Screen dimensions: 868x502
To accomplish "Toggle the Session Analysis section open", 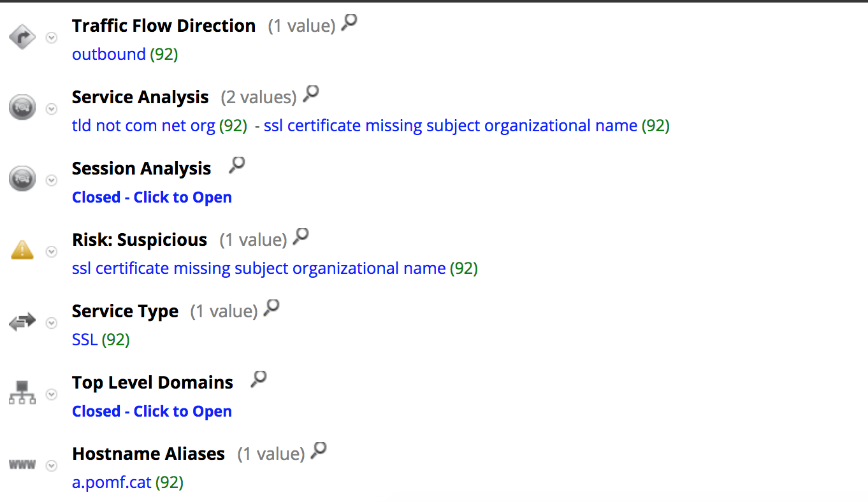I will pyautogui.click(x=152, y=197).
